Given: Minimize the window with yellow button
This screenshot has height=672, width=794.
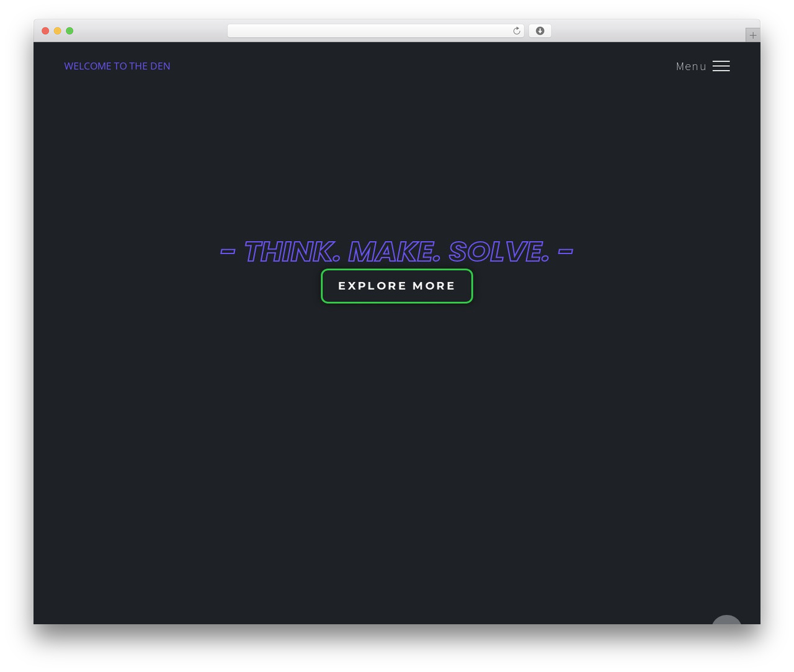Looking at the screenshot, I should (x=58, y=31).
